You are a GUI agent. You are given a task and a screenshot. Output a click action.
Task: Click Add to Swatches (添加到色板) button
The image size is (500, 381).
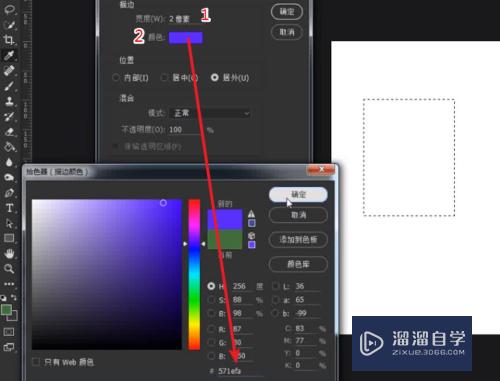pyautogui.click(x=298, y=239)
